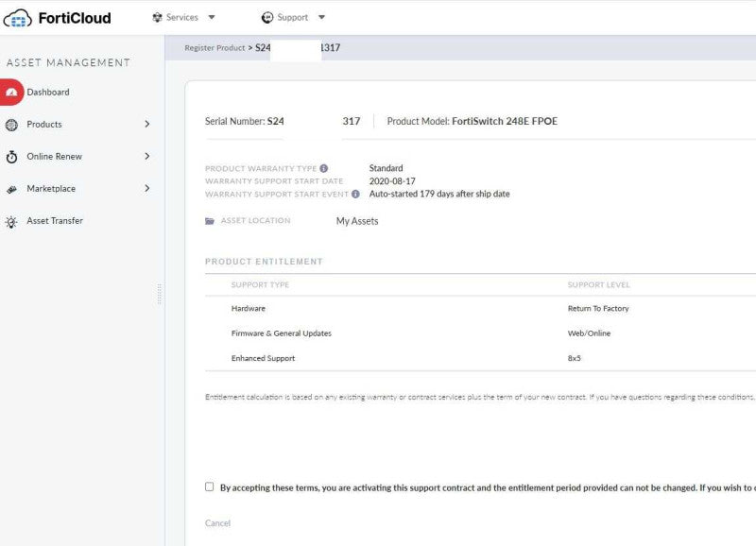Click the FortiSwitch 248E FPOE model text
Screen dimensions: 756x546
505,121
